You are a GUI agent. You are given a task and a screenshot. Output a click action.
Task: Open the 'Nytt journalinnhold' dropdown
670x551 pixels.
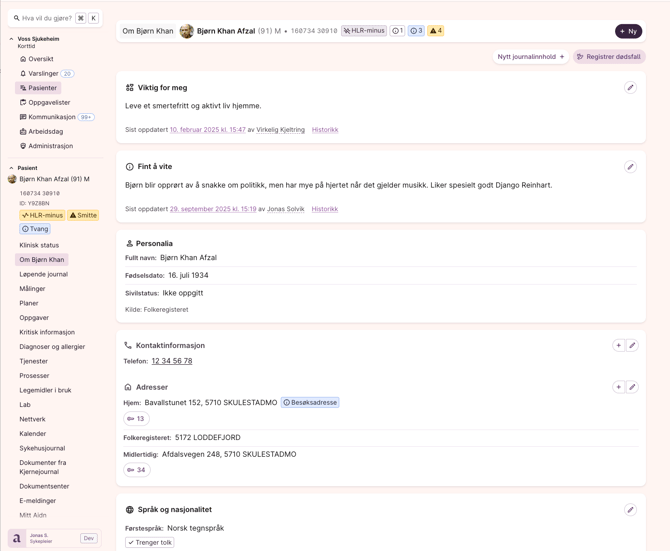tap(530, 57)
